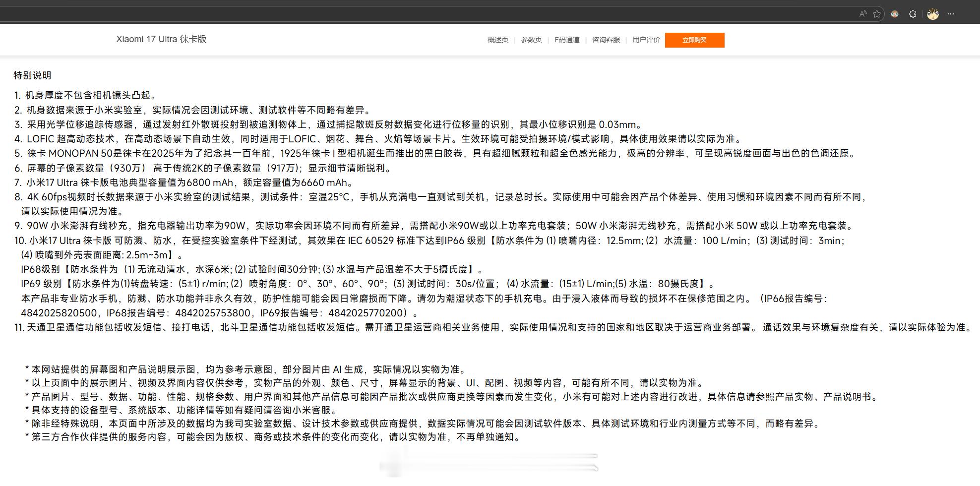Click the Xiaomi 17 Ultra 徕卡版 page title
This screenshot has height=486, width=980.
tap(161, 39)
